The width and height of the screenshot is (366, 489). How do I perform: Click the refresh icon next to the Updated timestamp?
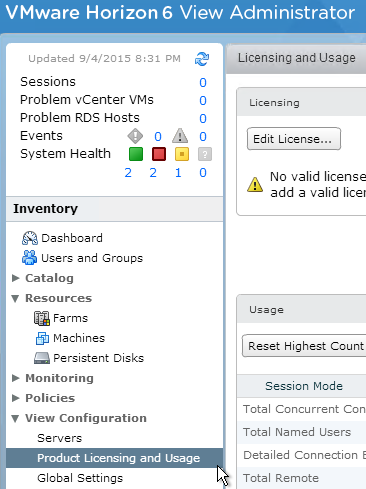[x=202, y=59]
